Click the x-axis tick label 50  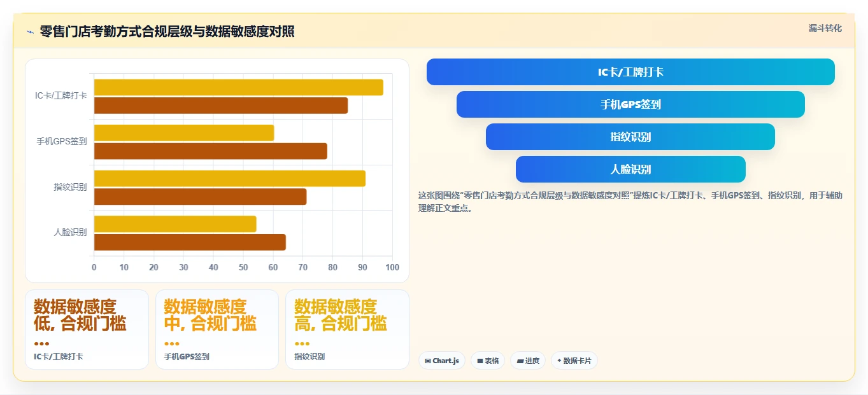(x=243, y=267)
